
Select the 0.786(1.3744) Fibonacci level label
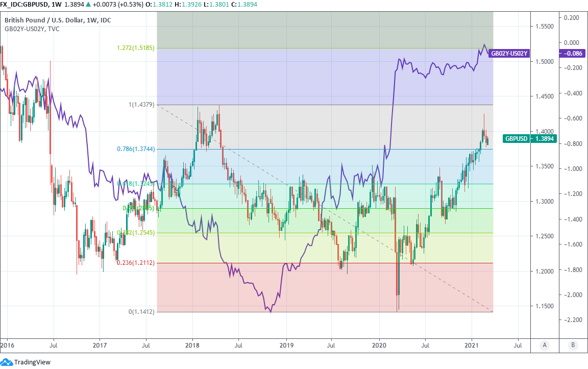(135, 149)
